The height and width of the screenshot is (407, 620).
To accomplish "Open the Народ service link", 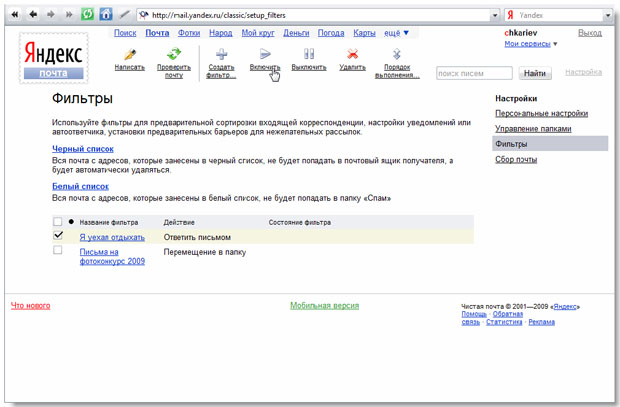I will pos(221,33).
